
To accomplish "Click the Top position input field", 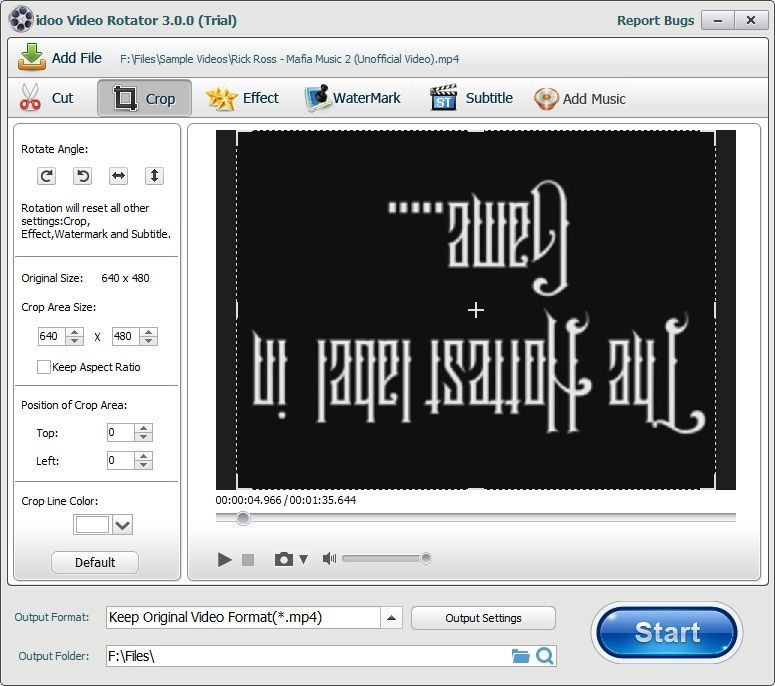I will 121,432.
